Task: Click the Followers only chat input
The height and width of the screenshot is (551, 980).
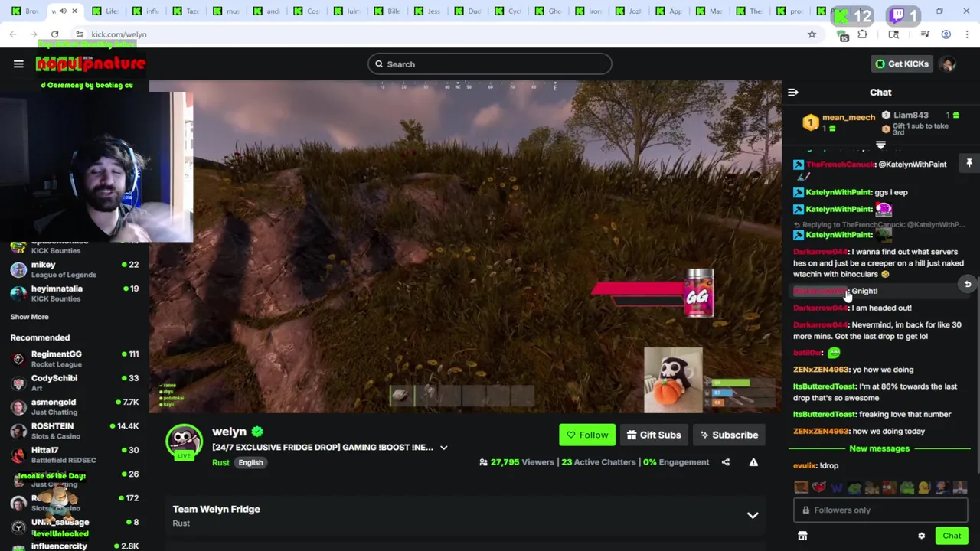Action: [x=880, y=510]
